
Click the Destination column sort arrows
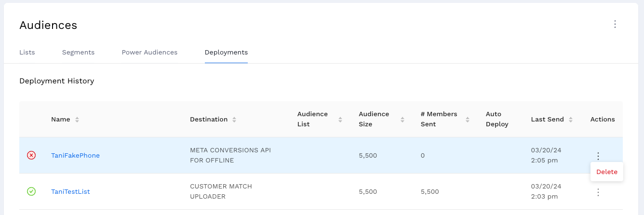pos(234,120)
